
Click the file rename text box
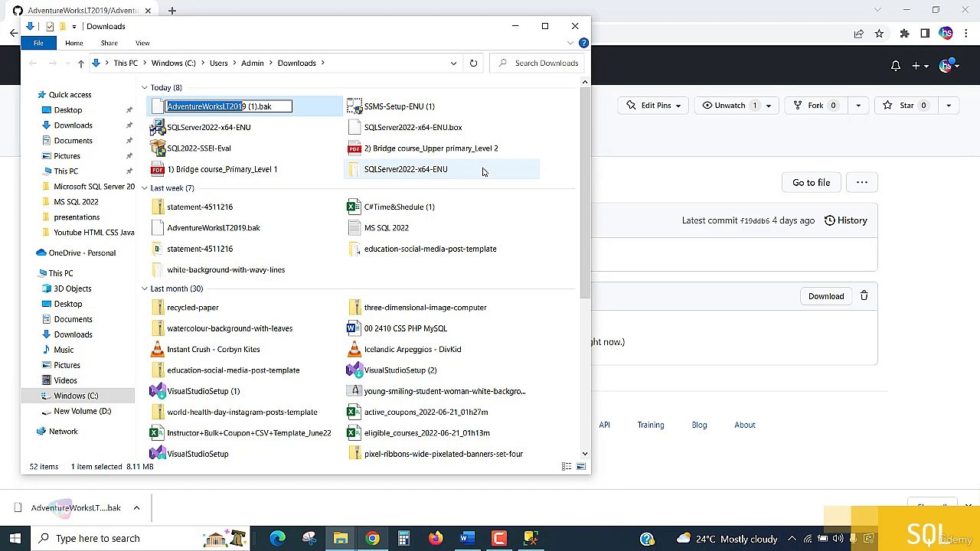click(x=229, y=106)
